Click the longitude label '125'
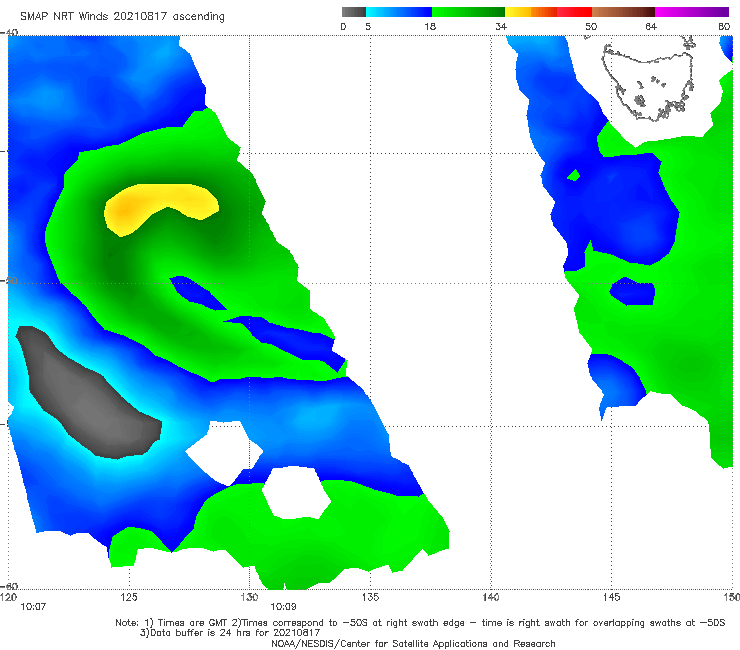Image resolution: width=740 pixels, height=650 pixels. pos(129,597)
